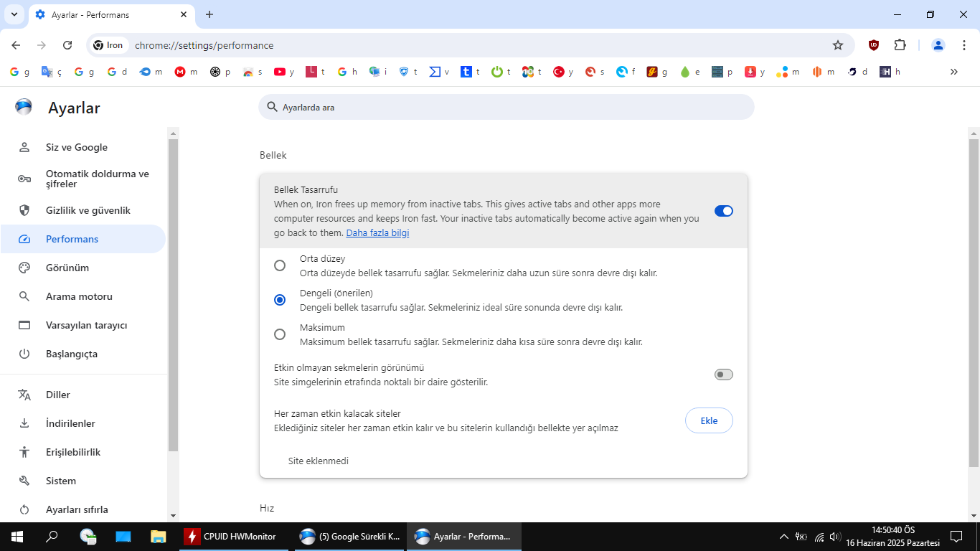Open the red MEGA bookmark labeled m
980x551 pixels.
pos(186,72)
